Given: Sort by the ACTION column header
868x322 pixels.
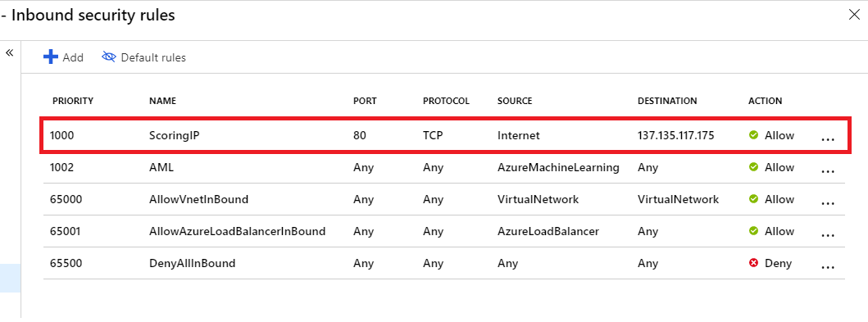Looking at the screenshot, I should point(765,102).
